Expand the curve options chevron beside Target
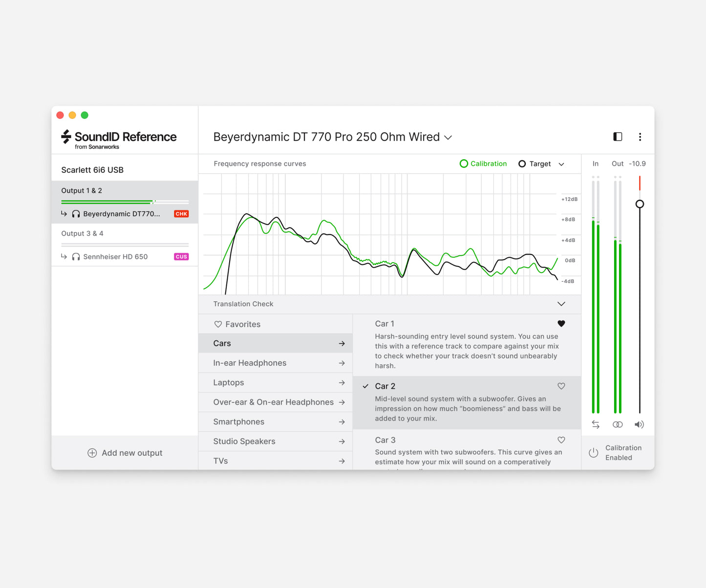706x588 pixels. coord(561,164)
